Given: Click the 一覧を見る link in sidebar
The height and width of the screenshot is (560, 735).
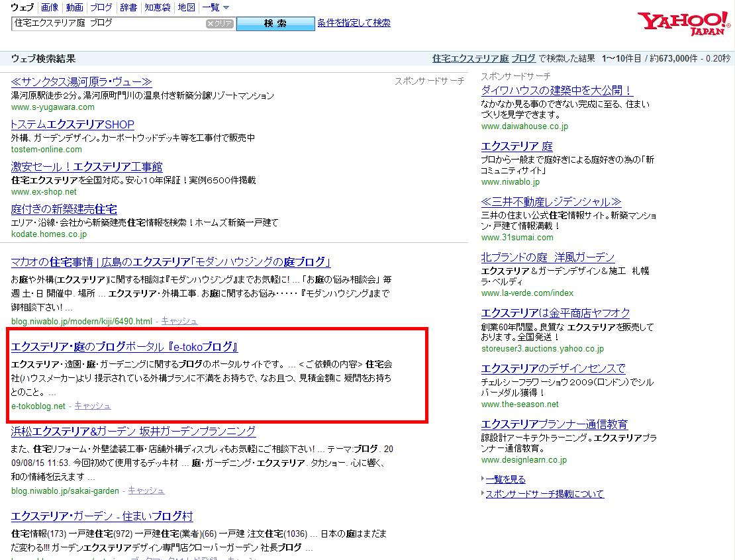Looking at the screenshot, I should [x=505, y=479].
